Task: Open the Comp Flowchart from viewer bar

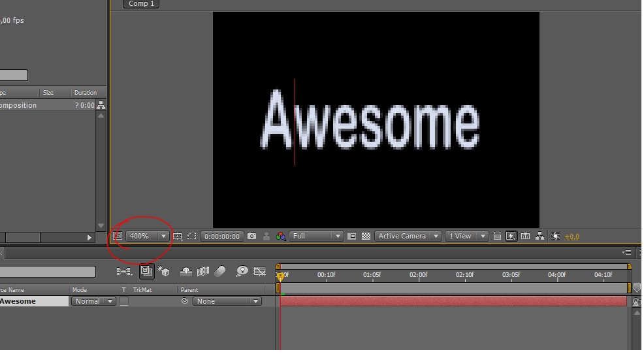Action: [539, 236]
